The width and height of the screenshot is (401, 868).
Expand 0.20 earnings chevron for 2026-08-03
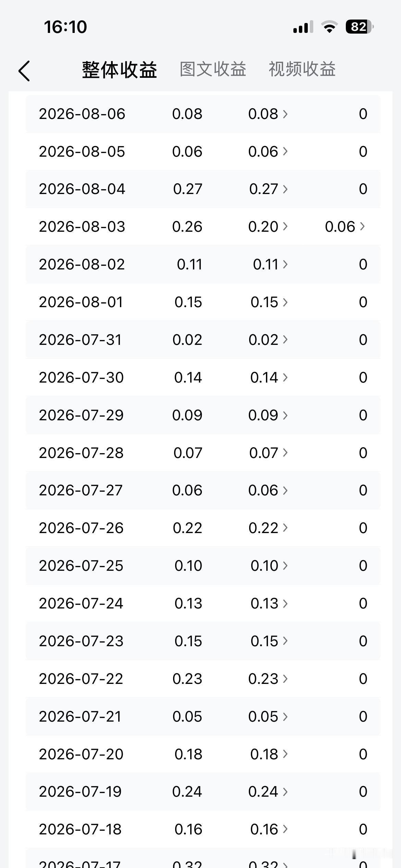point(285,226)
